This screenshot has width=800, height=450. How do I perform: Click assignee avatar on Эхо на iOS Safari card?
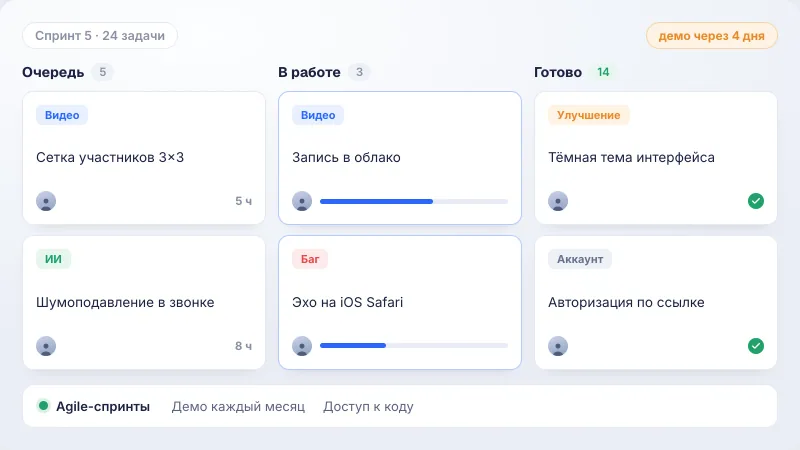302,346
